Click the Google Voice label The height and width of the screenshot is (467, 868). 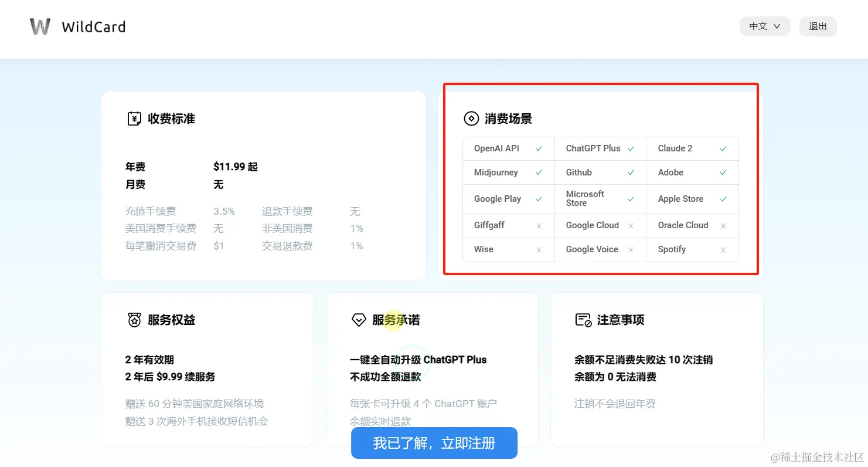[x=592, y=249]
